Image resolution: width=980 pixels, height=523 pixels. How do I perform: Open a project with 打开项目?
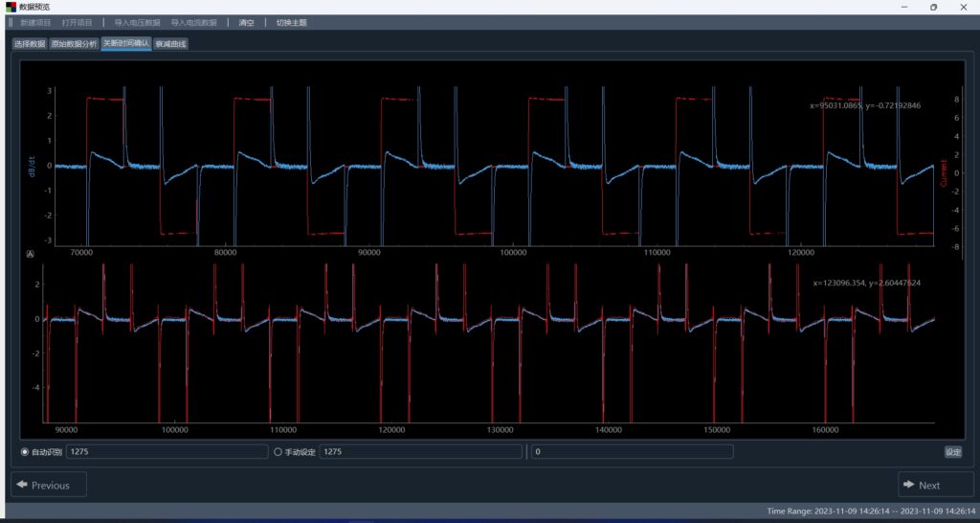pyautogui.click(x=78, y=22)
